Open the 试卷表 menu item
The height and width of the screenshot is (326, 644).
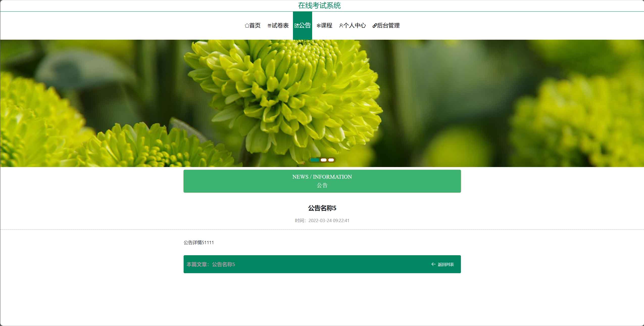[278, 26]
